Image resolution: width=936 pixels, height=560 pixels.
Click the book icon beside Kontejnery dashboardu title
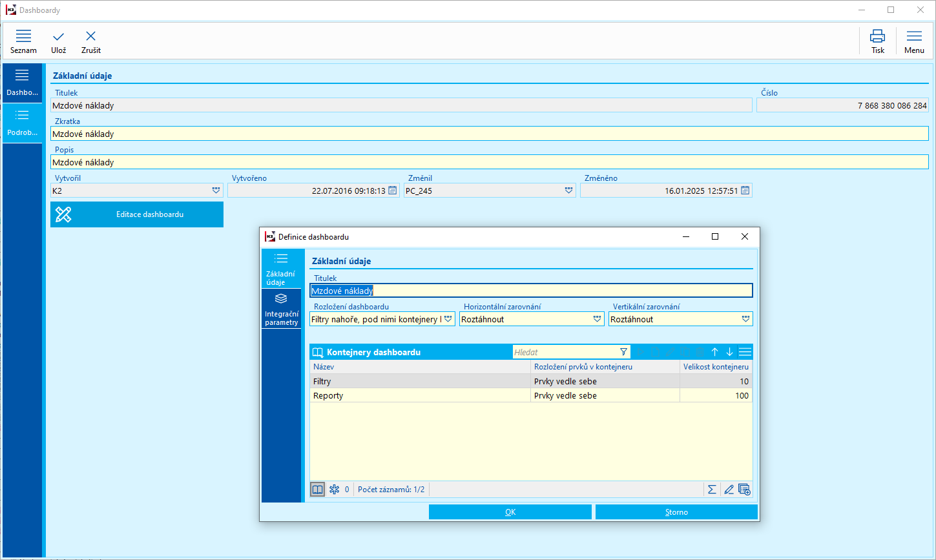(318, 353)
